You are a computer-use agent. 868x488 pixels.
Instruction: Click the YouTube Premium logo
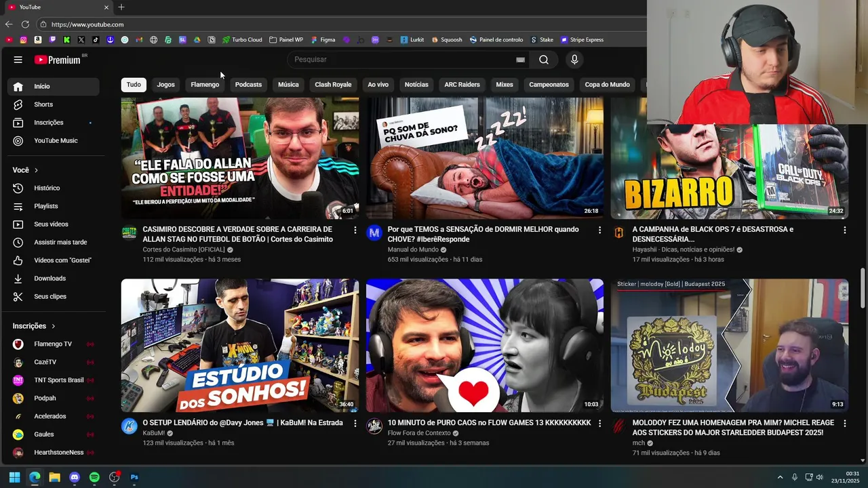[x=58, y=60]
